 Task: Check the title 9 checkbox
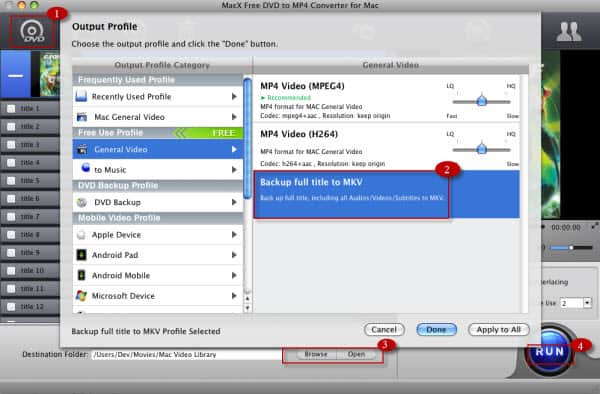[x=11, y=252]
